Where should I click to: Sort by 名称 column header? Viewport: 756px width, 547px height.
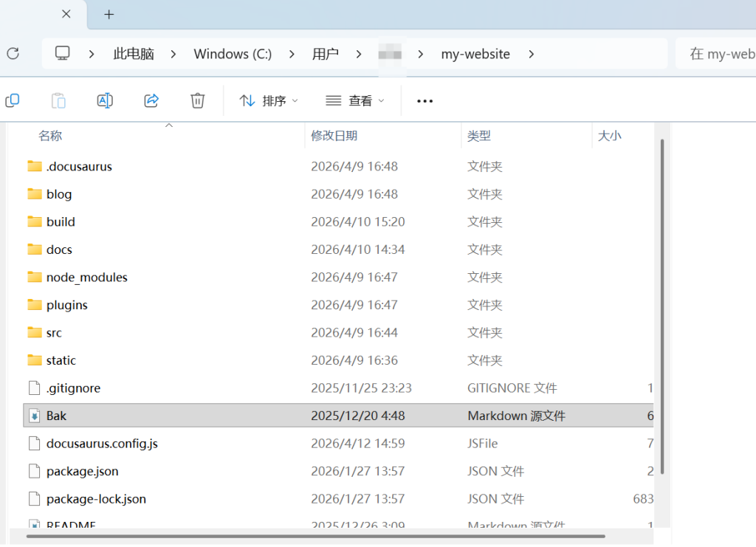pyautogui.click(x=50, y=136)
